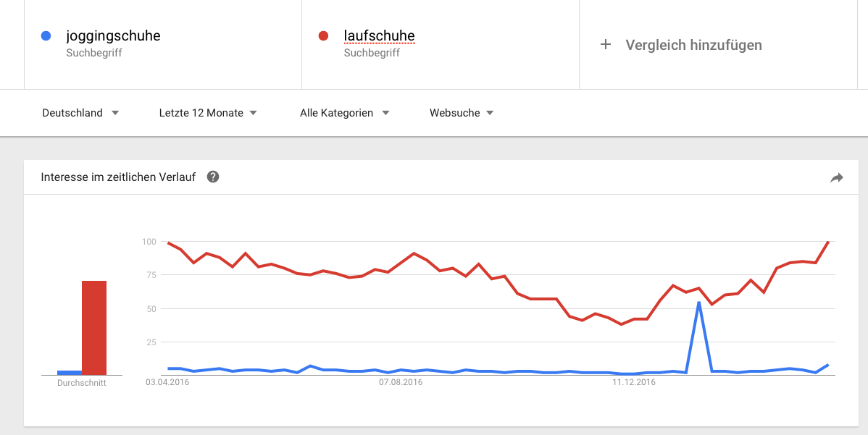
Task: Click the plus icon to add comparison
Action: [606, 45]
